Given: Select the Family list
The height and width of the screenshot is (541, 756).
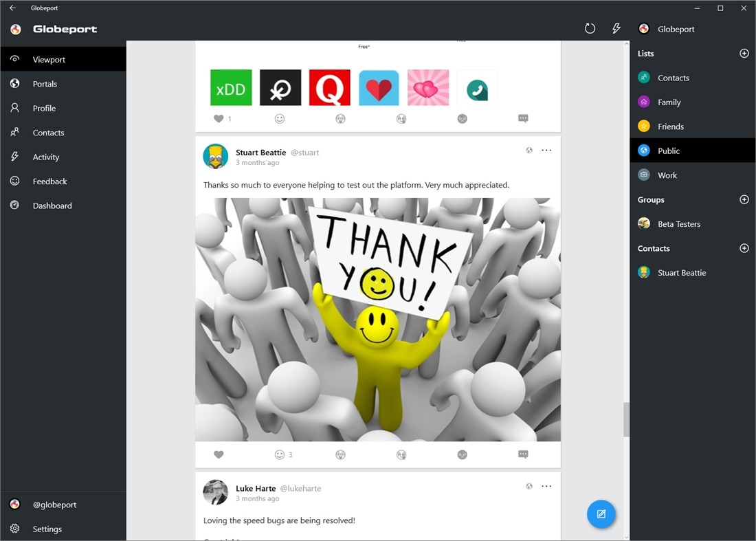Looking at the screenshot, I should [x=692, y=102].
